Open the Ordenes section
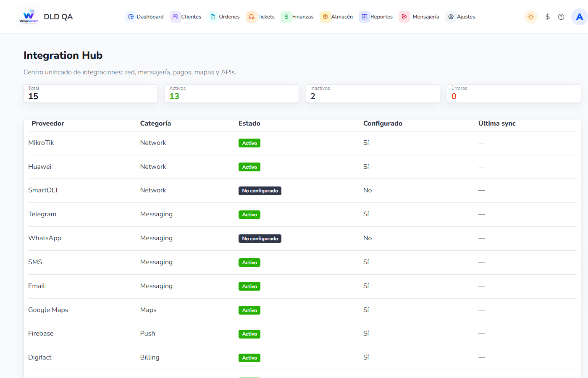Viewport: 588px width, 378px height. click(x=224, y=17)
